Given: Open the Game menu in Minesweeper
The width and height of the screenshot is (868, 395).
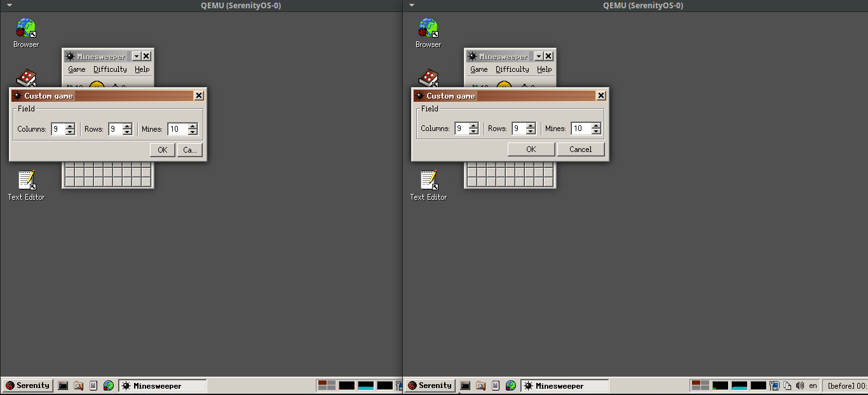Looking at the screenshot, I should click(478, 69).
